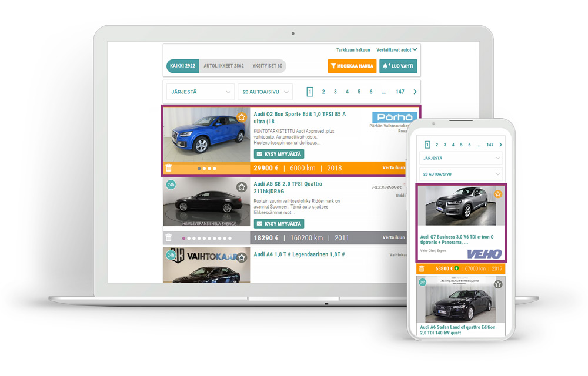Click the trash icon under the Audi Q2 listing

pos(169,168)
